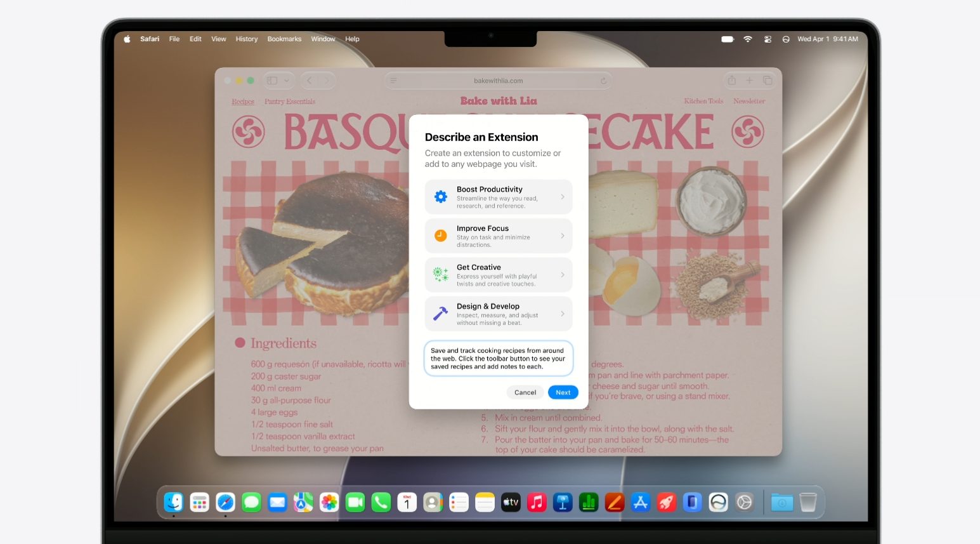The height and width of the screenshot is (544, 980).
Task: Open Numbers from the Dock
Action: [x=589, y=503]
